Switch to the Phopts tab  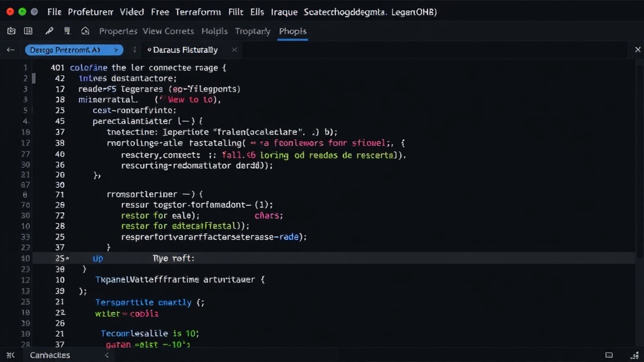coord(292,31)
